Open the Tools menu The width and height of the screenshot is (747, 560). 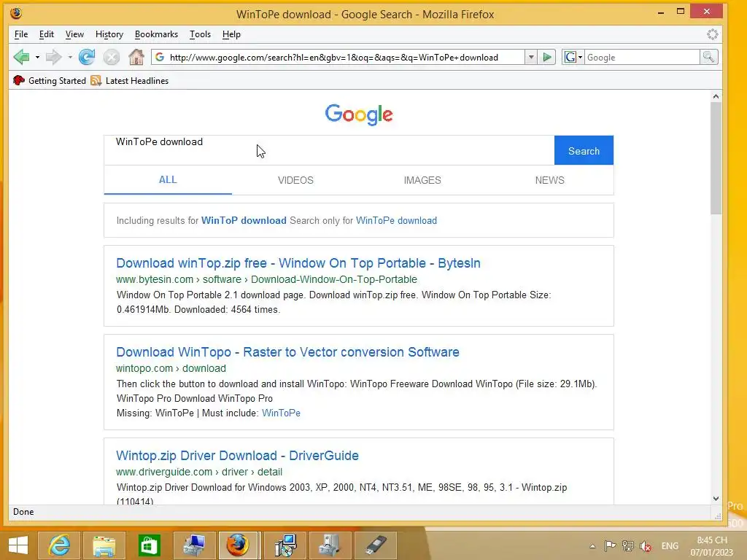tap(200, 34)
